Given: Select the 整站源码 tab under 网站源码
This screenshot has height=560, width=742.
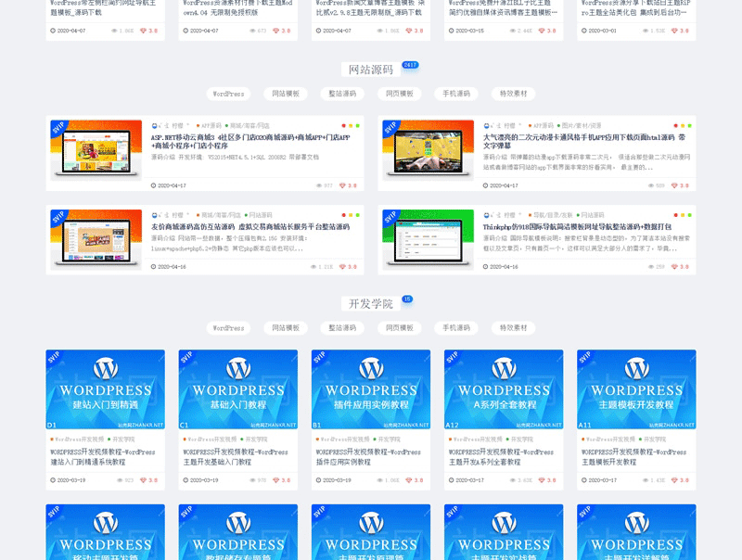Looking at the screenshot, I should [x=342, y=94].
